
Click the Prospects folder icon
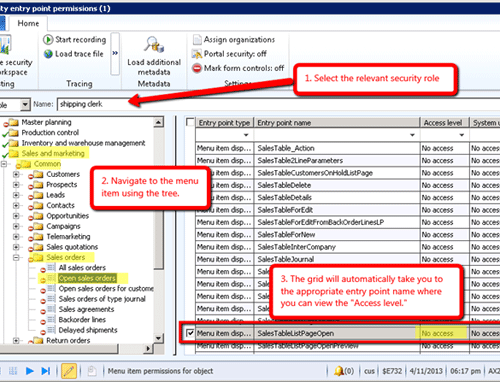click(38, 185)
